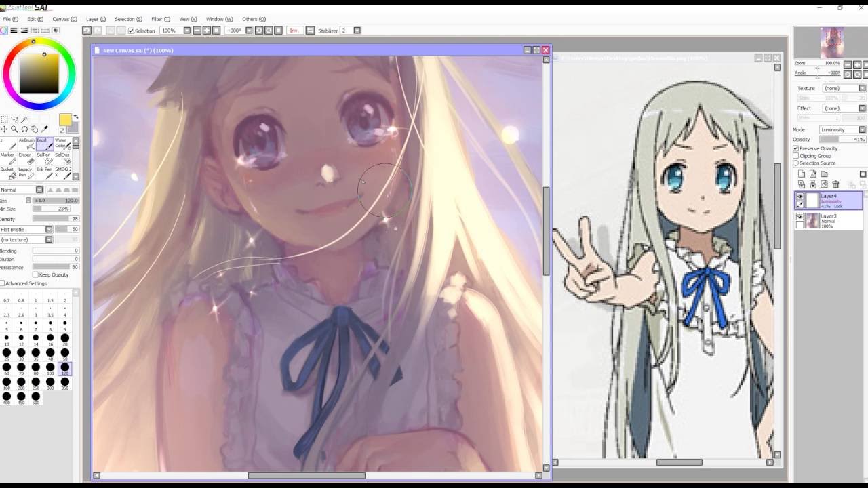Adjust the layer Opacity slider

[843, 140]
